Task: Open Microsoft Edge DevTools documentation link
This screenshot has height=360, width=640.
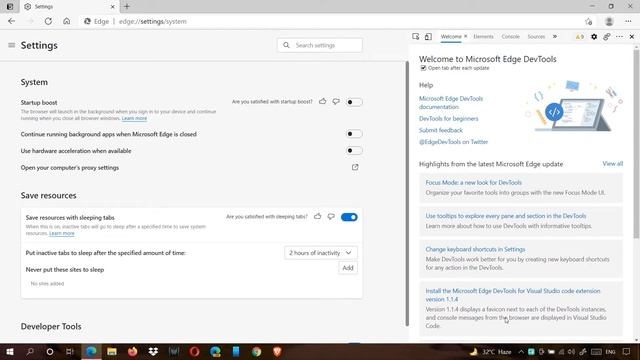Action: pyautogui.click(x=451, y=103)
